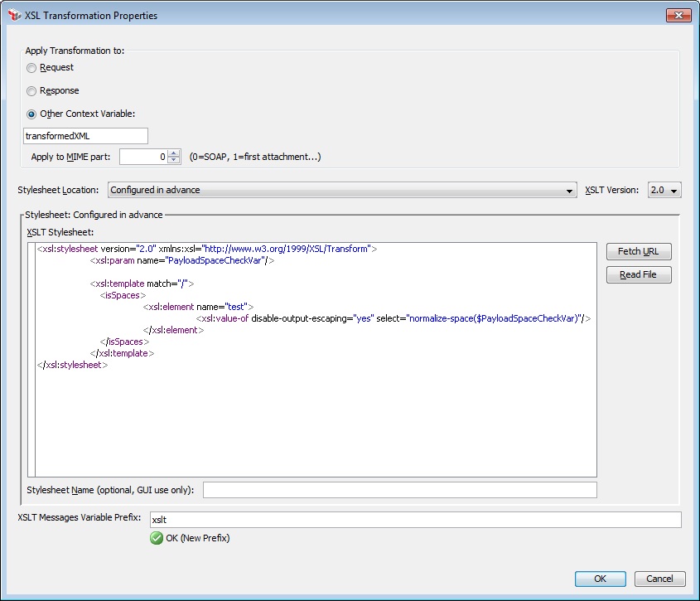Viewport: 700px width, 601px height.
Task: Open the Stylesheet Location dropdown
Action: [x=570, y=190]
